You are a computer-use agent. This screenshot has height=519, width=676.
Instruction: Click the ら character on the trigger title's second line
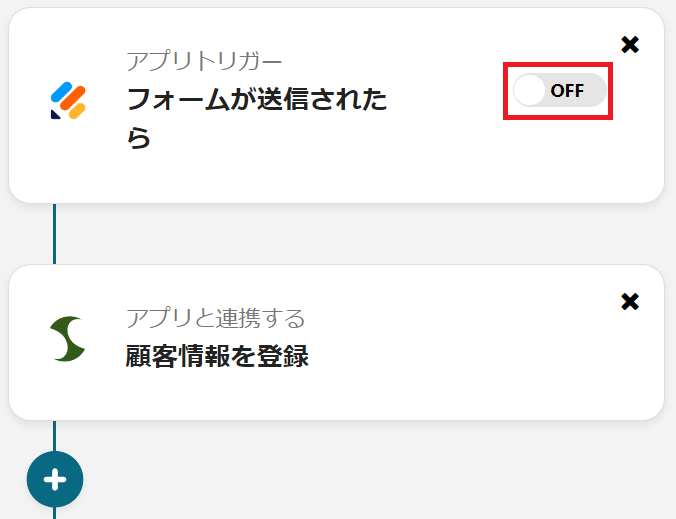138,138
